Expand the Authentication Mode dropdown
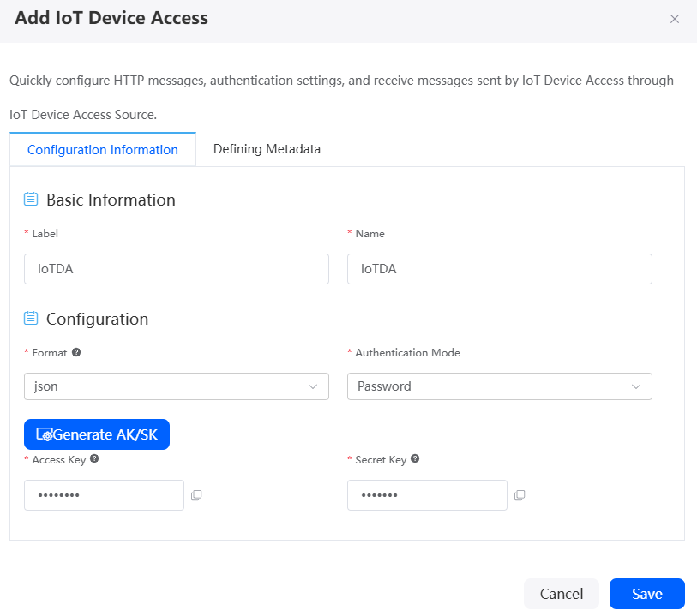 click(500, 386)
